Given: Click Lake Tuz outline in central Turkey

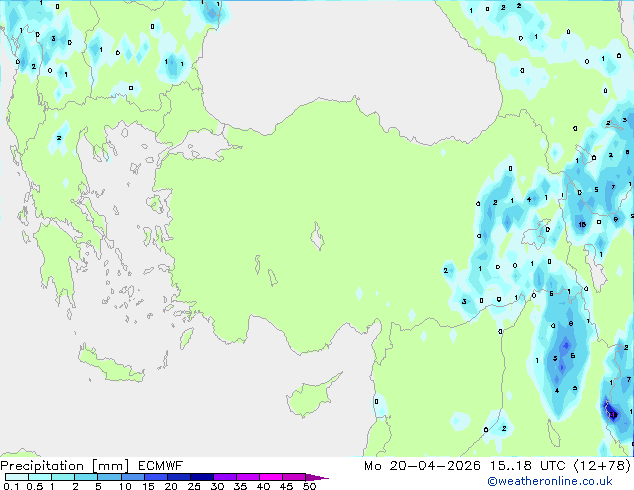Looking at the screenshot, I should pos(317,236).
